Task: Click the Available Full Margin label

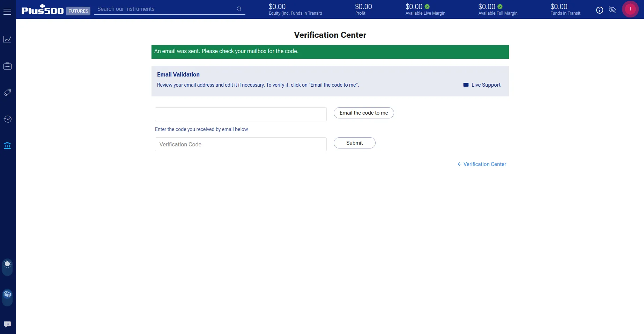Action: point(498,13)
